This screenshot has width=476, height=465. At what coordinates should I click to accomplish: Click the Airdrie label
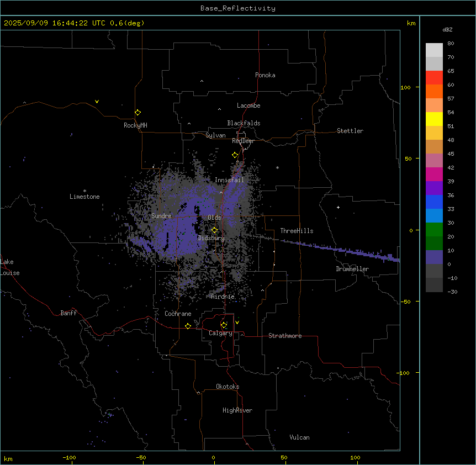[x=223, y=297]
